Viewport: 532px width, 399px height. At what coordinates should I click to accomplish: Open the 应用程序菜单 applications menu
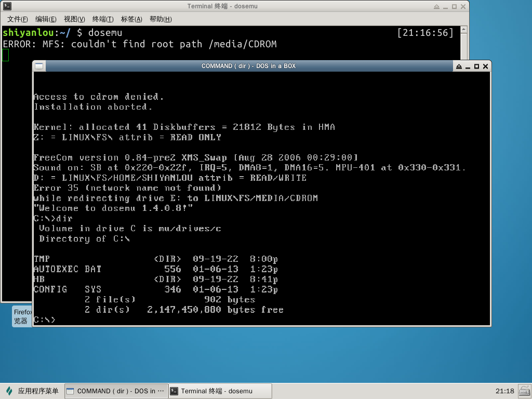[32, 391]
